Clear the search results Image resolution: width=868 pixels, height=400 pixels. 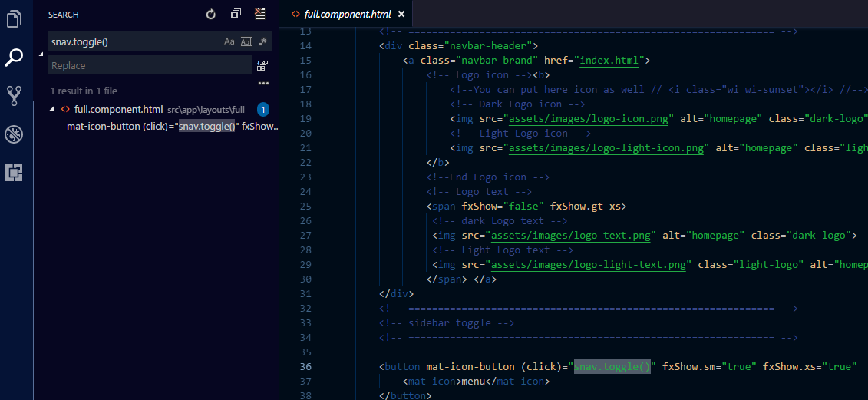(x=259, y=14)
